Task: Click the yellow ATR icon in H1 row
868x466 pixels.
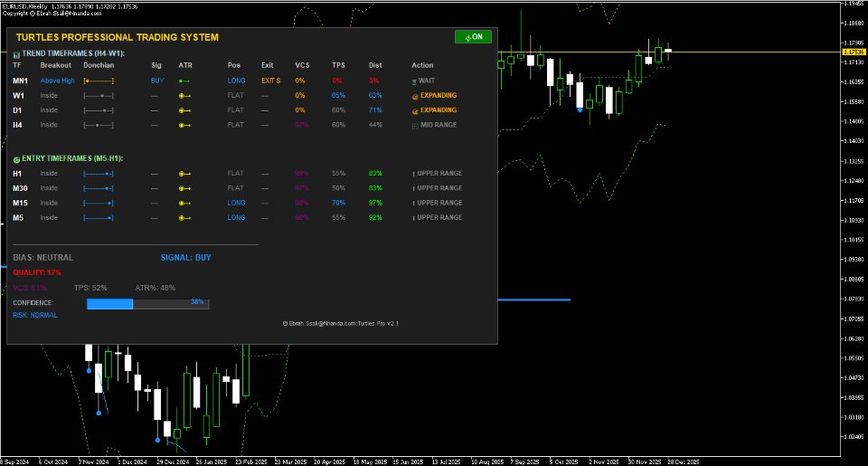Action: (184, 174)
